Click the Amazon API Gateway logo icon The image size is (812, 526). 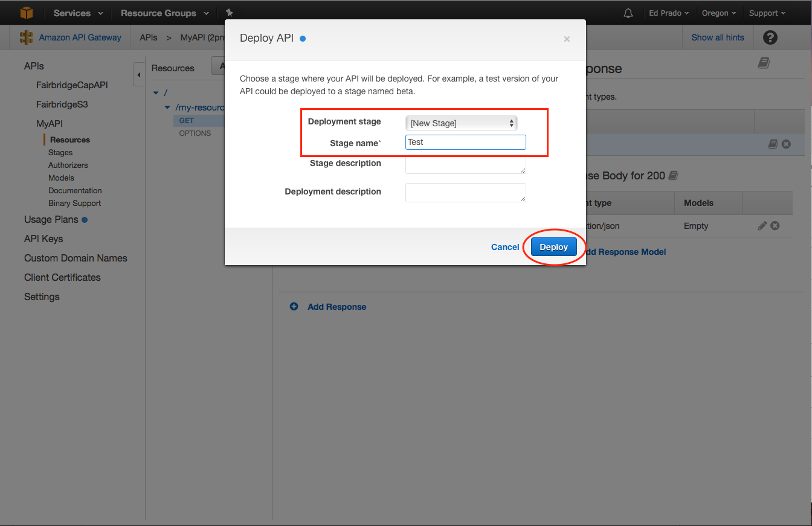27,37
